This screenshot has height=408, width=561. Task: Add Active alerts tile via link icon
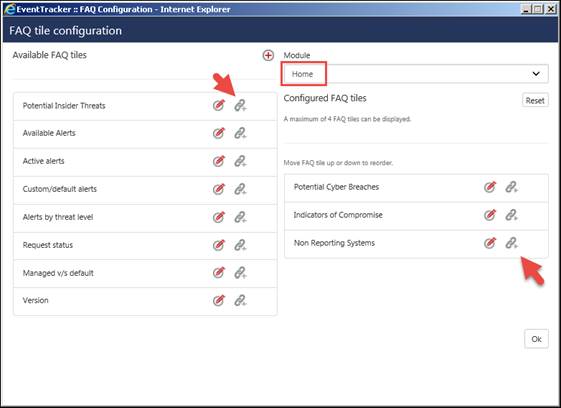point(240,161)
